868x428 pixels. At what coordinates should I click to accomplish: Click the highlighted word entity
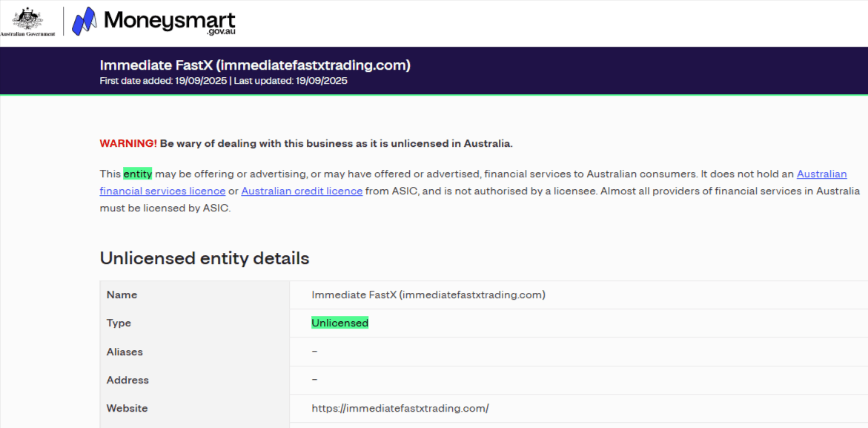(x=137, y=174)
